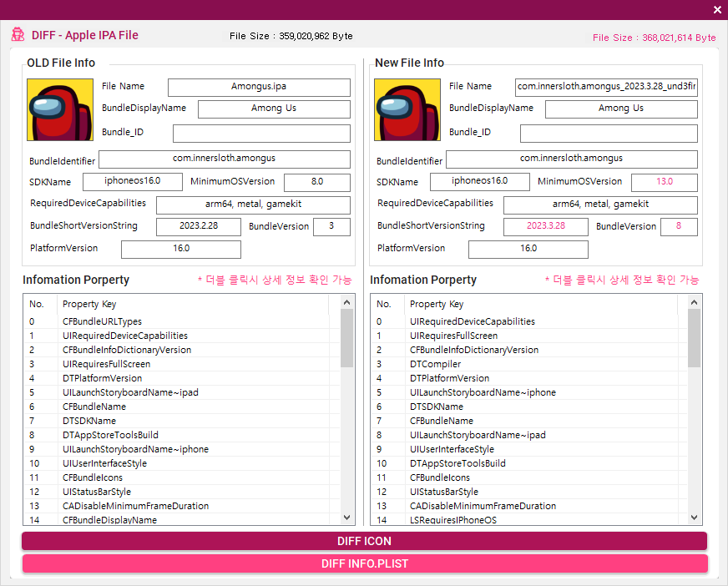
Task: Select UILaunchStoryboardName~ipad in old list
Action: click(183, 392)
